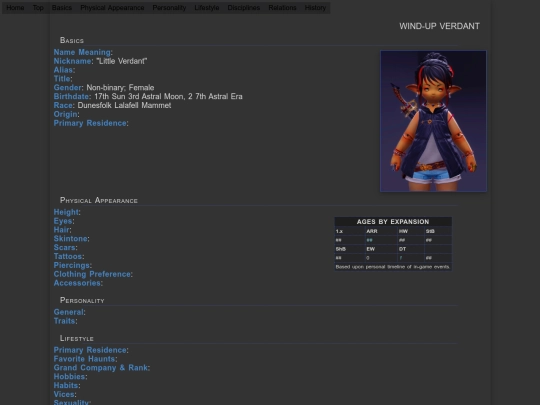Click the General label under Personality
Screen dimensions: 540x405
click(x=69, y=312)
